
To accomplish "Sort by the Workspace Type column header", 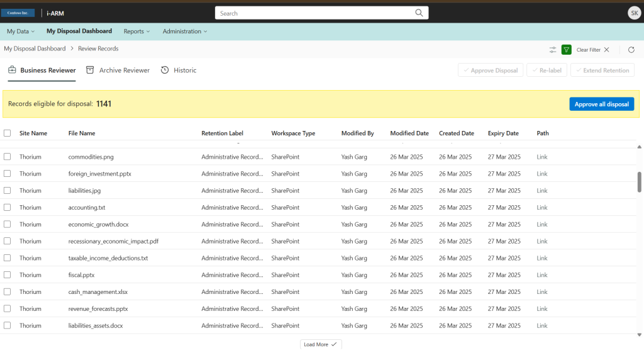I will click(293, 133).
